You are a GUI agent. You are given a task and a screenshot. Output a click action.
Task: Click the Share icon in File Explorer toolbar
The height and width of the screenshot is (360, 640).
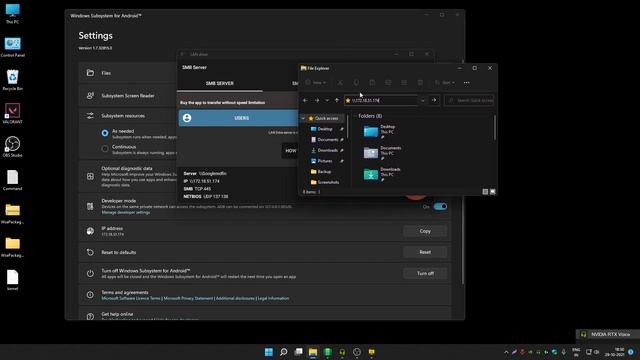click(x=404, y=83)
